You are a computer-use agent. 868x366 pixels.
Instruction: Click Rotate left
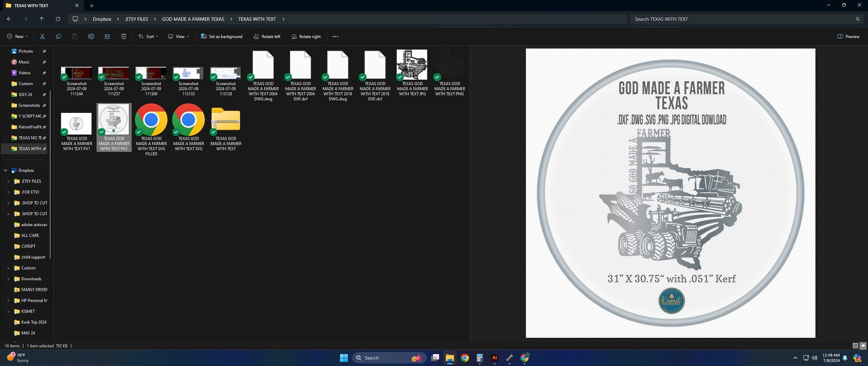click(x=267, y=36)
